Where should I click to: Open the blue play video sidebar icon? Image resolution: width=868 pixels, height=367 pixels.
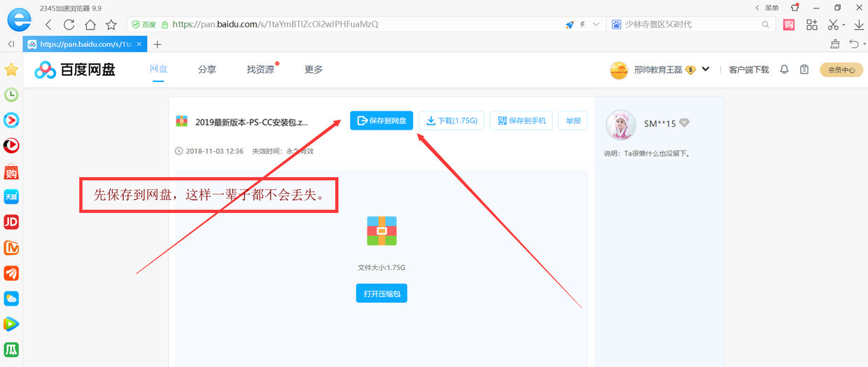pyautogui.click(x=11, y=120)
